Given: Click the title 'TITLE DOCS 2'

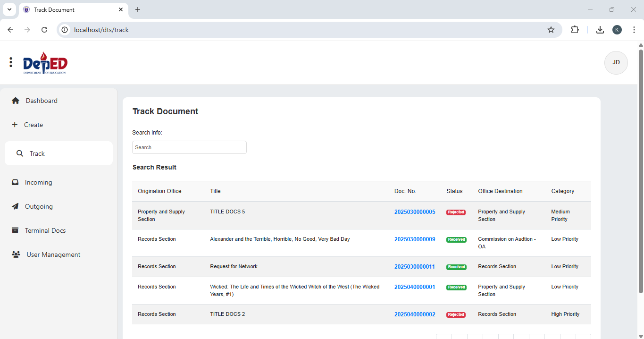Looking at the screenshot, I should 227,314.
